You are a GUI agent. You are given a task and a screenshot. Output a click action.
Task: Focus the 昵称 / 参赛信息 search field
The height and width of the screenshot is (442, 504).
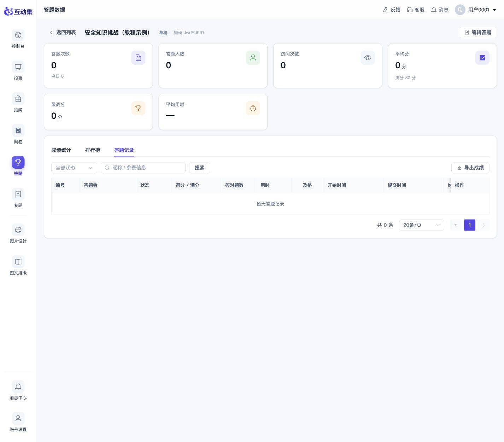[143, 168]
